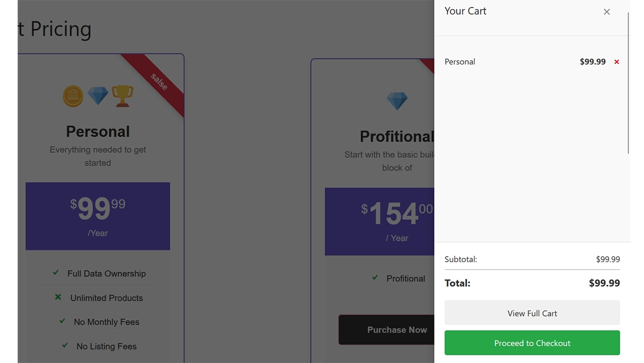The height and width of the screenshot is (363, 644).
Task: Click the cross icon beside Unlimited Products
Action: point(58,297)
